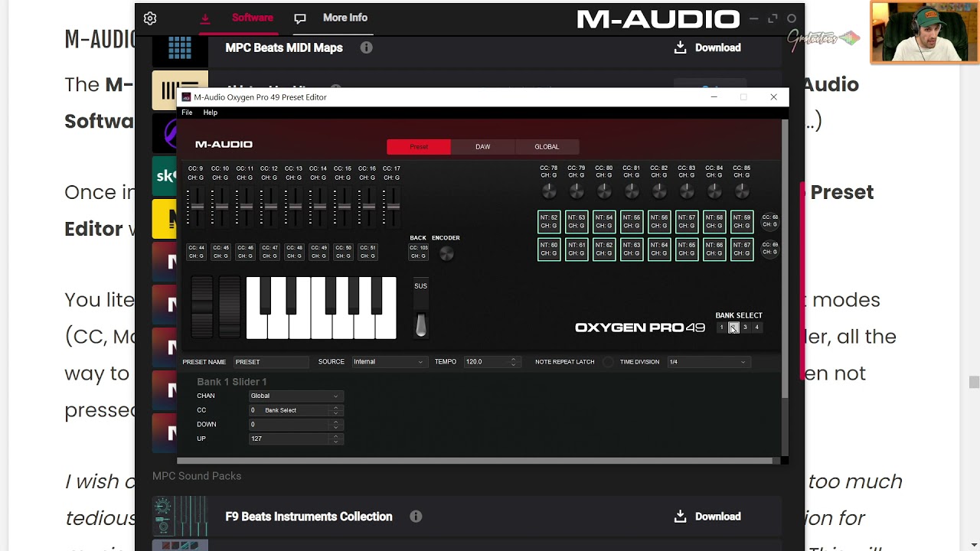Screen dimensions: 980x551
Task: Increase the Tempo value
Action: tap(514, 360)
